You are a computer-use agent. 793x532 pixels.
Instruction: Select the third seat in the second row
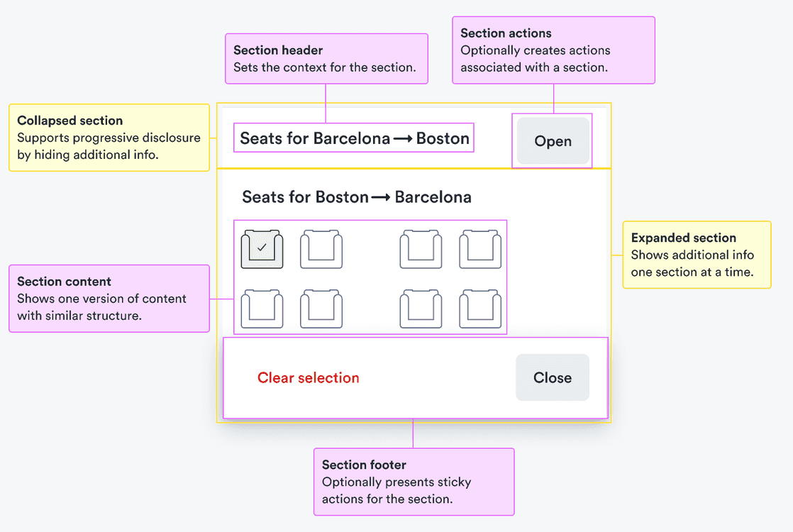pyautogui.click(x=421, y=309)
